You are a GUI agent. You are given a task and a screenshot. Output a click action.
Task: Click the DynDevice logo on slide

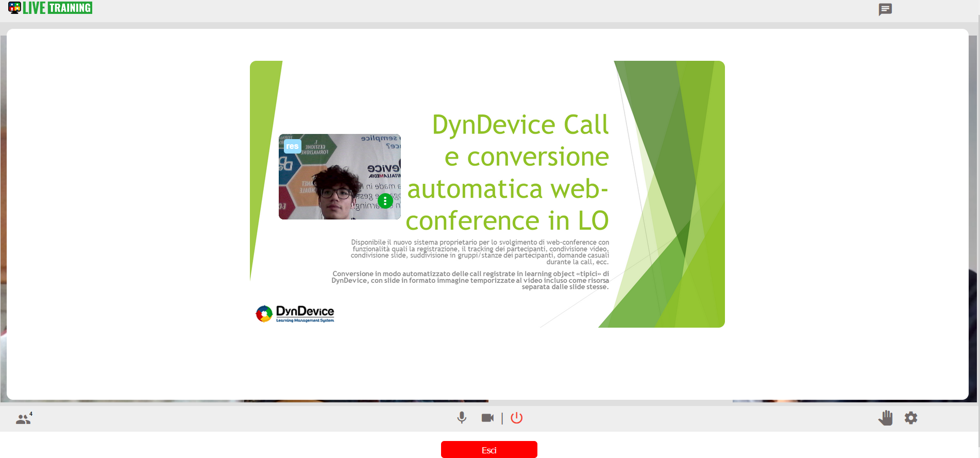(x=295, y=313)
